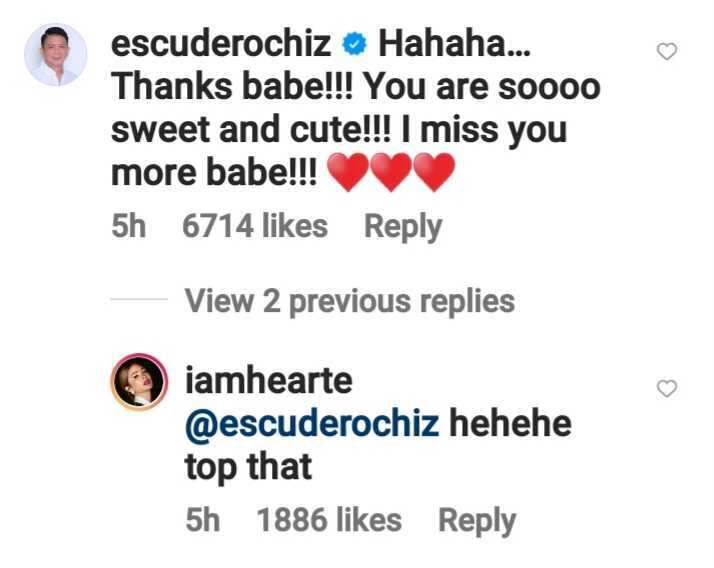714x568 pixels.
Task: Open the @escuderochiz mention in the reply
Action: coord(312,424)
